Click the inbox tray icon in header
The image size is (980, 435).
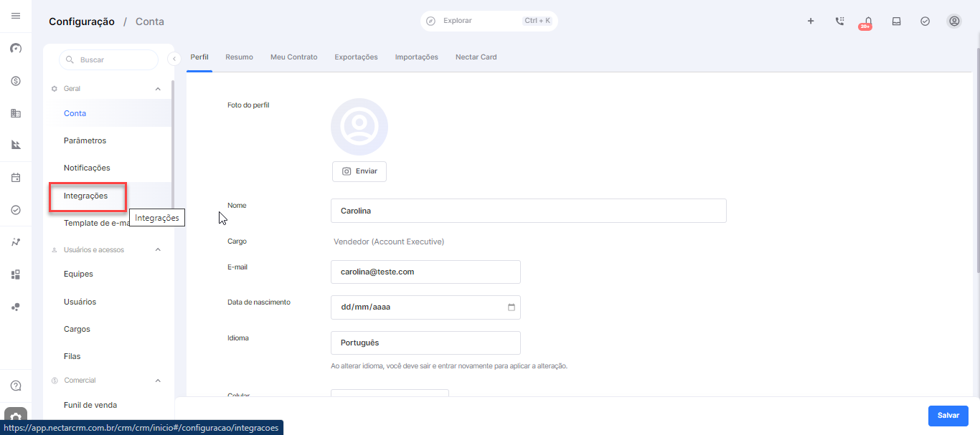click(x=896, y=21)
